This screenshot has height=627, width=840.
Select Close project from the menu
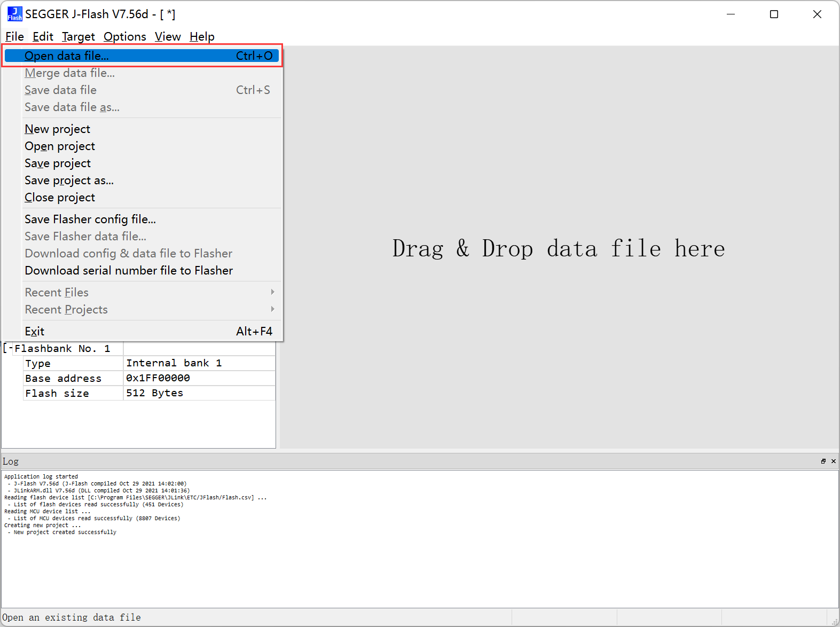point(60,197)
